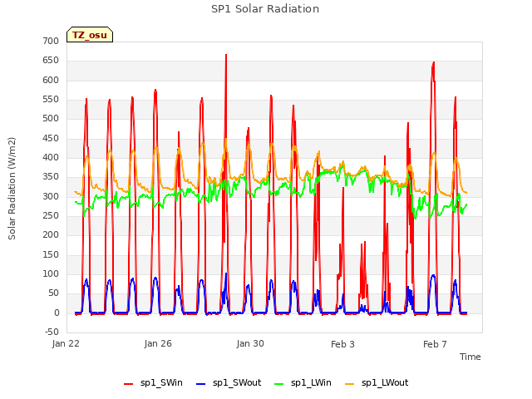Toggle the sp1_LWin legend entry

[x=303, y=383]
